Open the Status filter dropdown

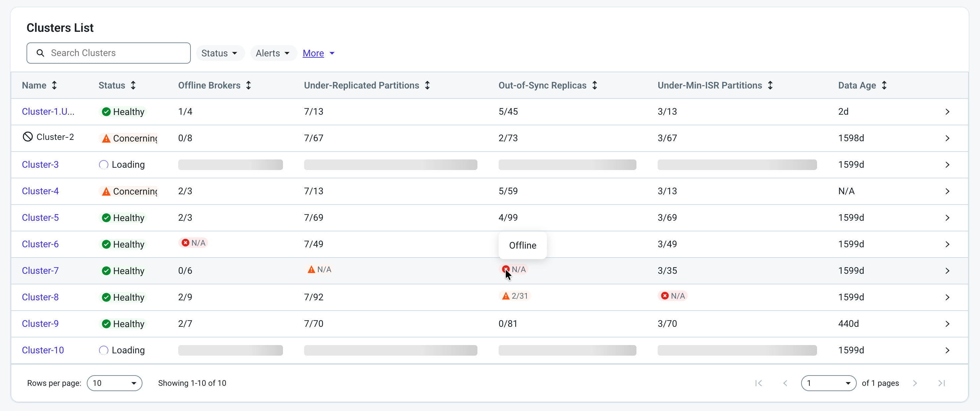[x=220, y=53]
